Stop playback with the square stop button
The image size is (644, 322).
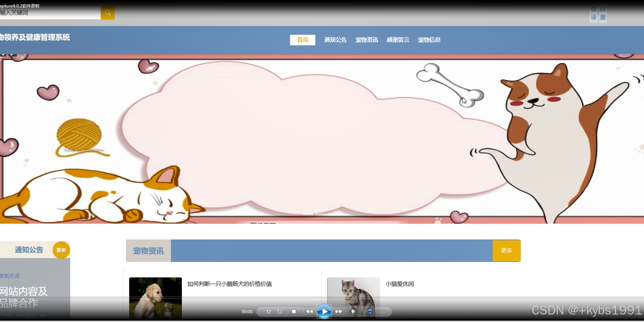click(x=294, y=312)
